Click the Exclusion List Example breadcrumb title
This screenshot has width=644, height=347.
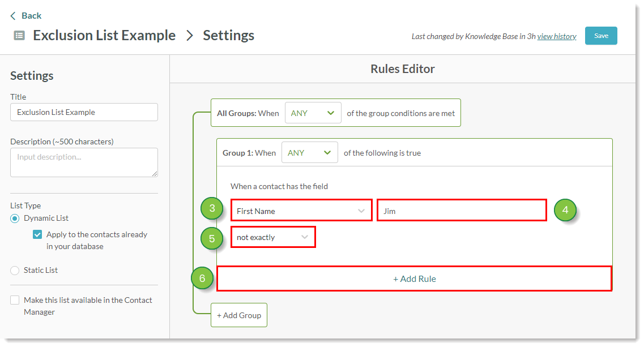coord(104,35)
